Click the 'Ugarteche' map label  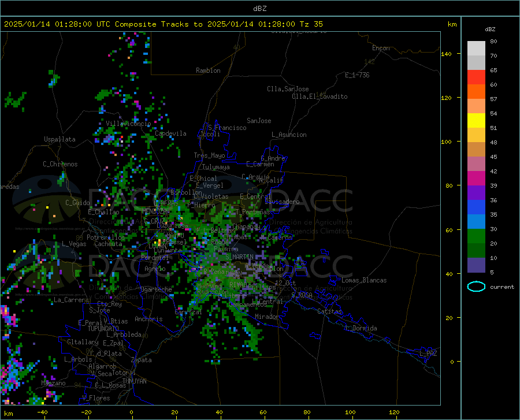click(156, 289)
